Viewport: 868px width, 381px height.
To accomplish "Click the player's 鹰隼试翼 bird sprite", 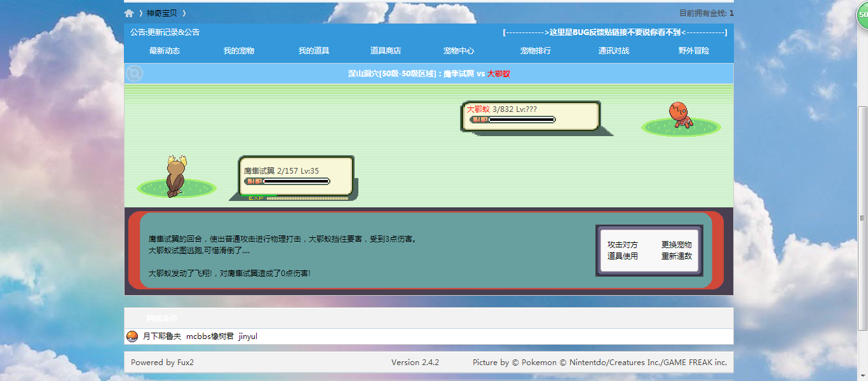I will point(175,176).
